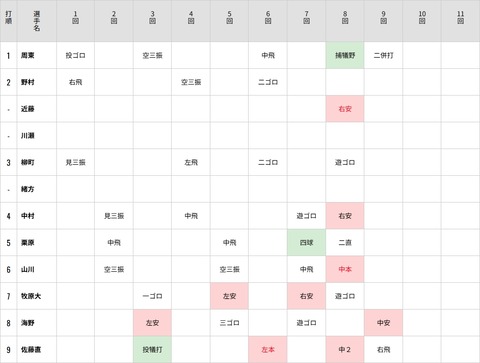Select the 二直 result for 栗原
Viewport: 480px width, 363px height.
(345, 243)
